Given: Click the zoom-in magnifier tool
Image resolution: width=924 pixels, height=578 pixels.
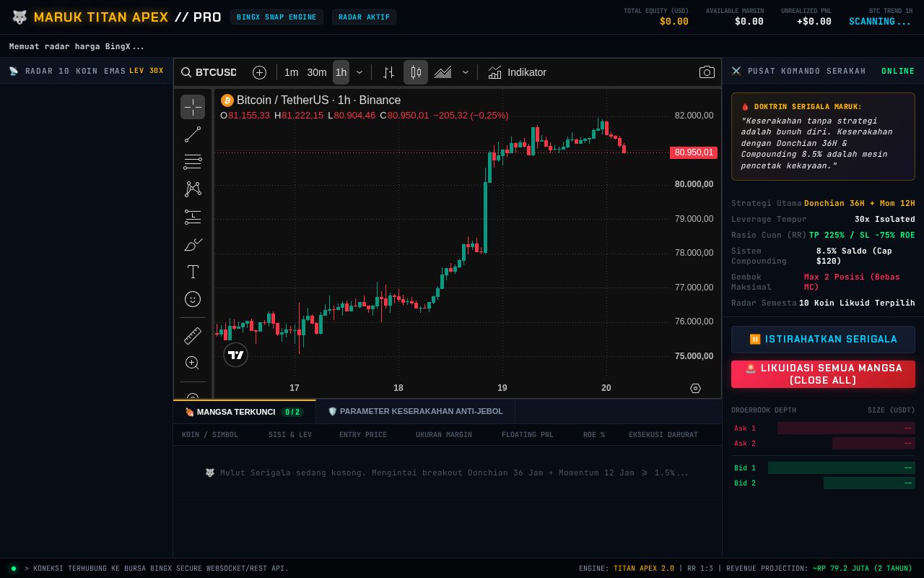Looking at the screenshot, I should 193,363.
